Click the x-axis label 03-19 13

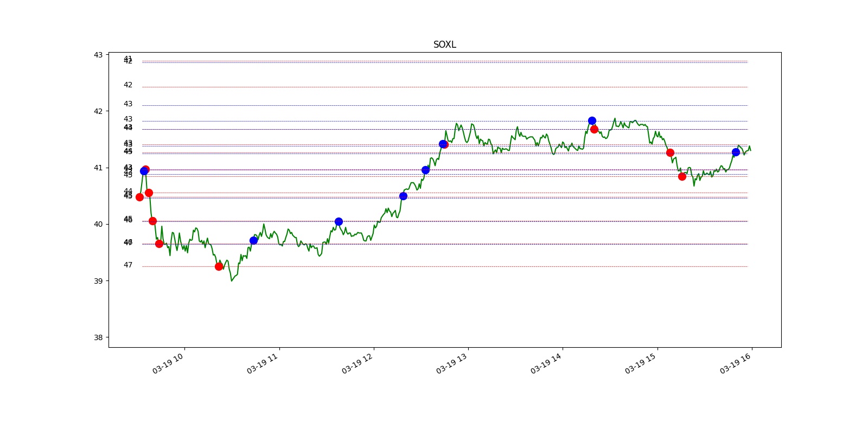coord(451,362)
